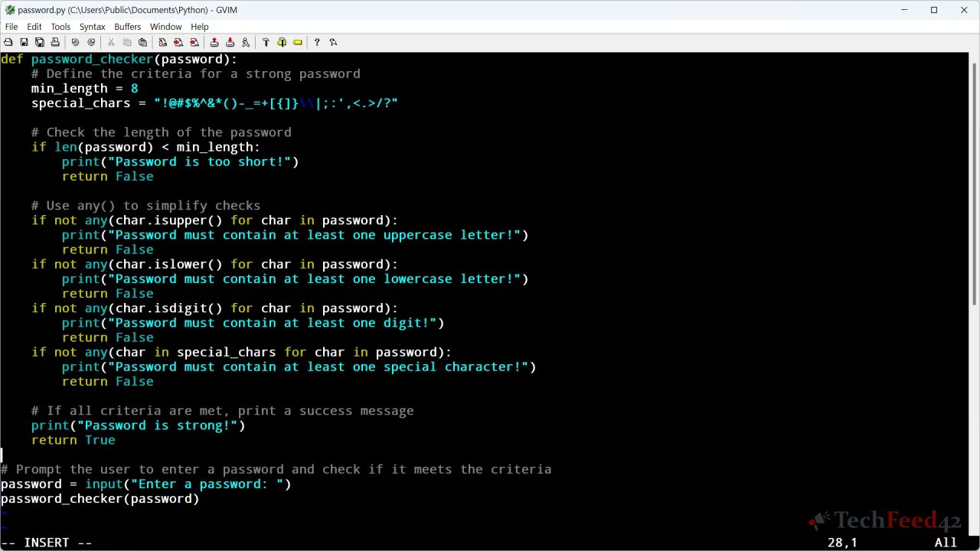Click the 'one lowercase letter!' print line

point(295,279)
